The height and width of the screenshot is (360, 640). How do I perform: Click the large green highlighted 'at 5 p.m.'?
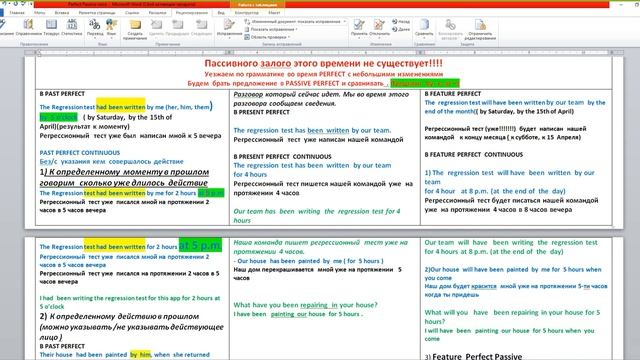pyautogui.click(x=200, y=245)
